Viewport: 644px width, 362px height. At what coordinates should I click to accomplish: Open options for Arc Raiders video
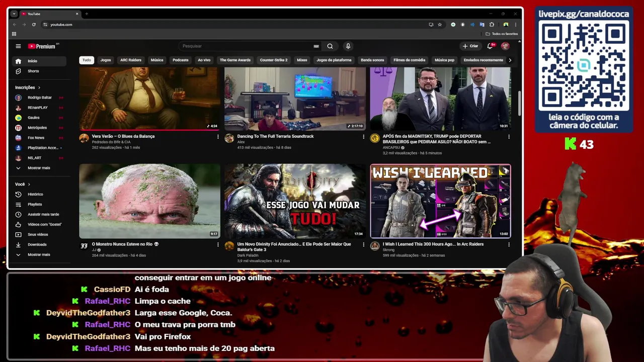point(509,245)
